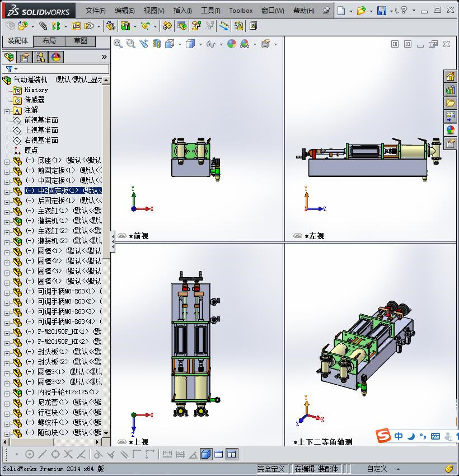Toggle the view link icon beside *左视
459x476 pixels.
click(298, 236)
